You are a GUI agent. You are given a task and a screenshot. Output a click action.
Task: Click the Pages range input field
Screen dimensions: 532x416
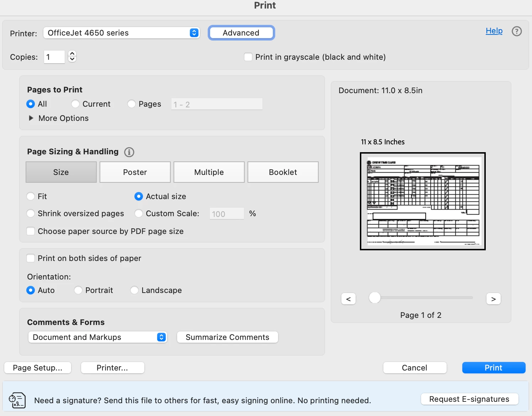(217, 104)
